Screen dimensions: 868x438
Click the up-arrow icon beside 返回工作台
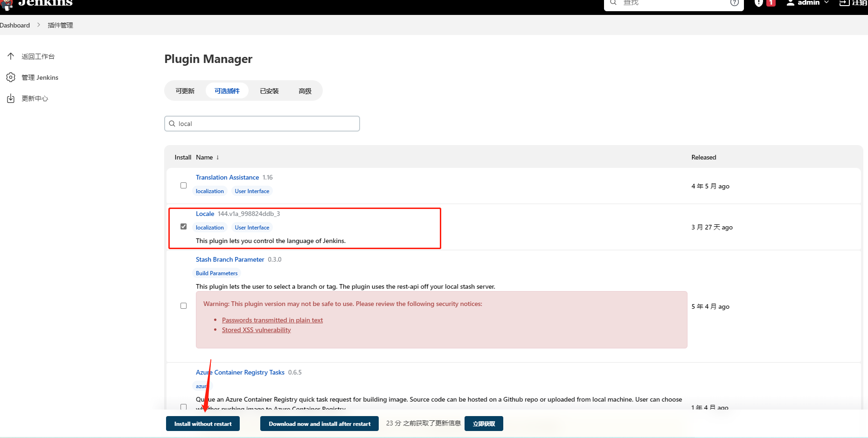click(11, 56)
